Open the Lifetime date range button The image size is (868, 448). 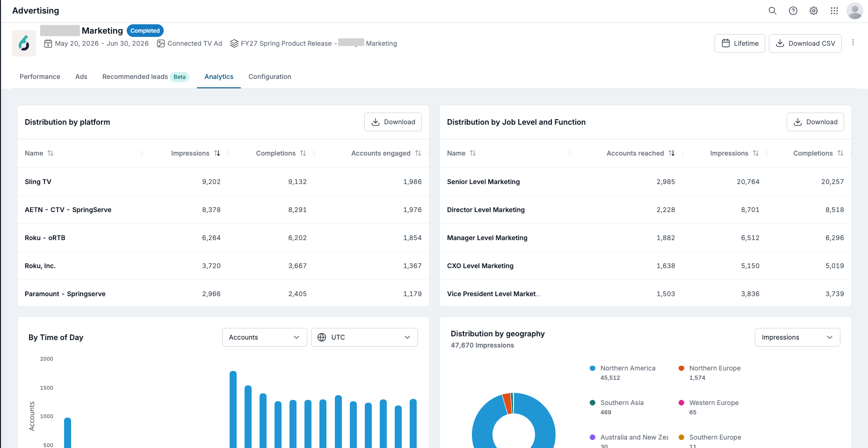tap(740, 43)
